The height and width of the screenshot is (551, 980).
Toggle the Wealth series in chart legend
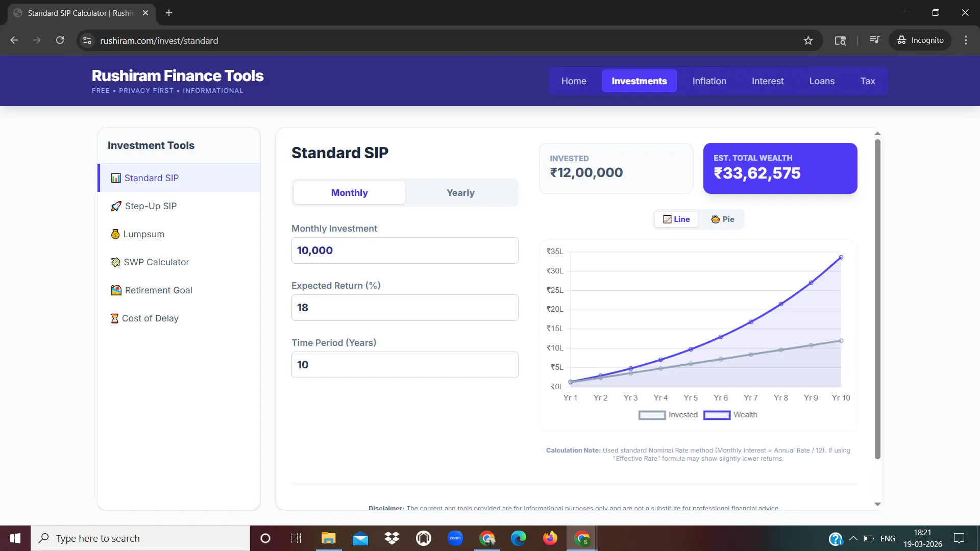click(730, 415)
